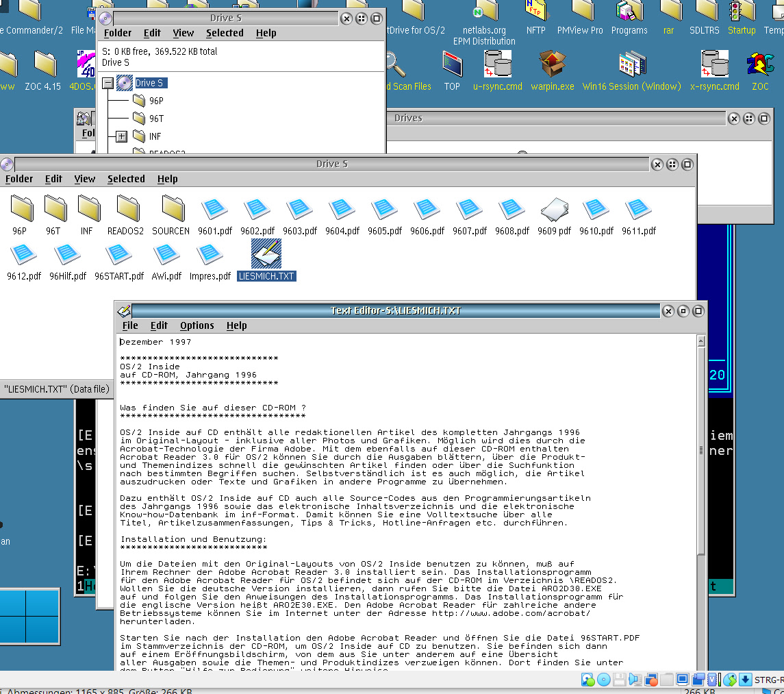Viewport: 784px width, 694px height.
Task: Click the VirtualBox keyboard capture arrow icon
Action: click(745, 680)
